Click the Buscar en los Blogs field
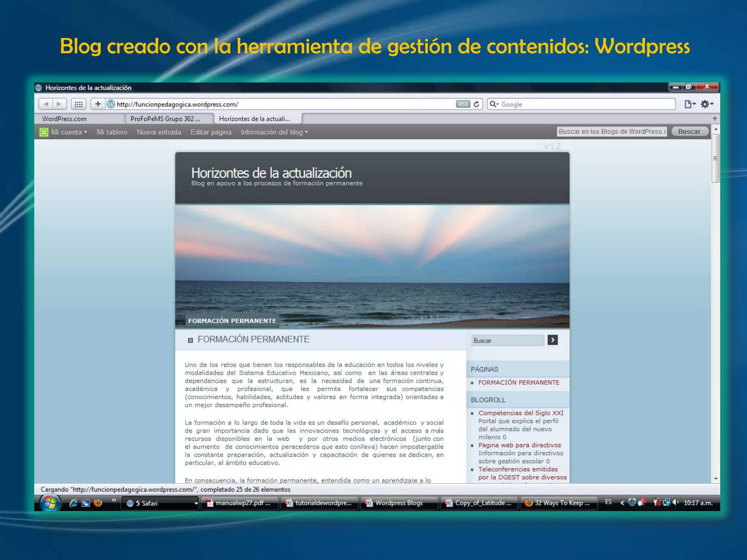Screen dimensions: 747x560 612,132
